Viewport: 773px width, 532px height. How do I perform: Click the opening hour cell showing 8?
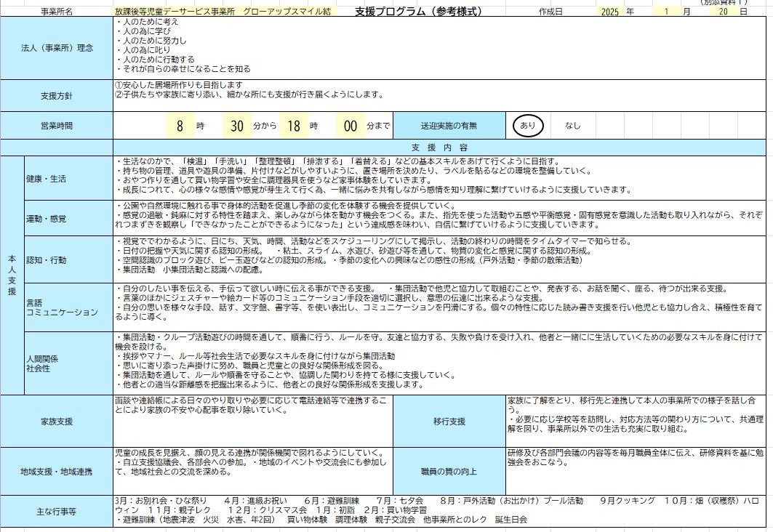point(180,126)
